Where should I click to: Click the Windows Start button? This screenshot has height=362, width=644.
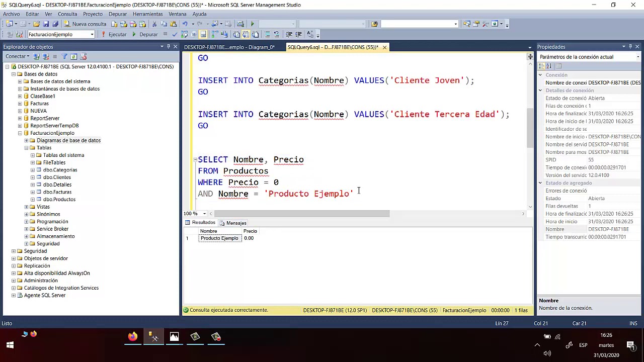[x=10, y=345]
